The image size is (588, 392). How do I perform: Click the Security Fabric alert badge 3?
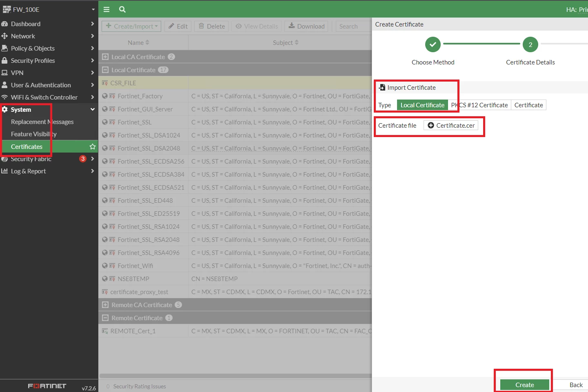[x=83, y=159]
